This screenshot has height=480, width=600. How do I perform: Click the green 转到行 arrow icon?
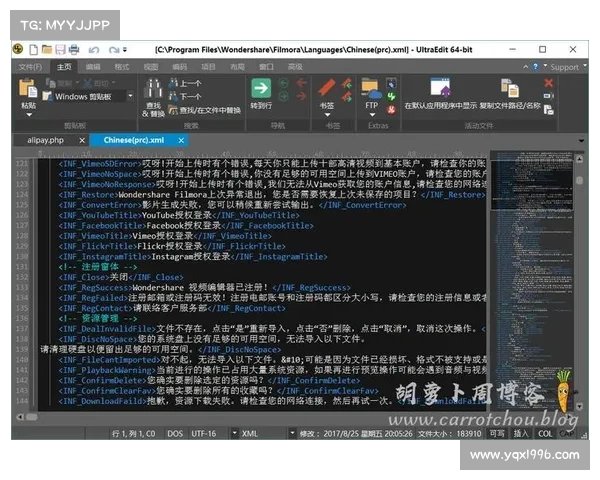(261, 88)
